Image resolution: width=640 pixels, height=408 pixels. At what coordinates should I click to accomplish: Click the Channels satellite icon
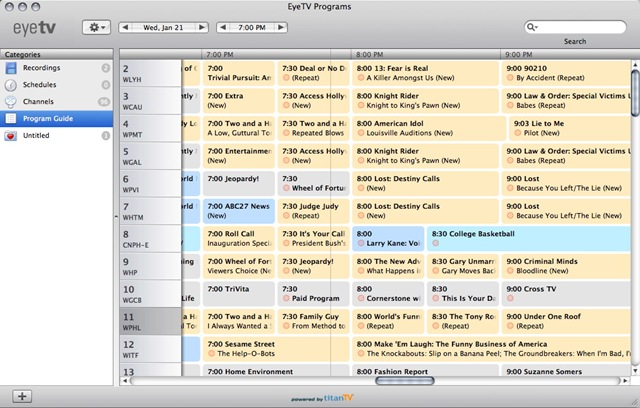pos(11,102)
